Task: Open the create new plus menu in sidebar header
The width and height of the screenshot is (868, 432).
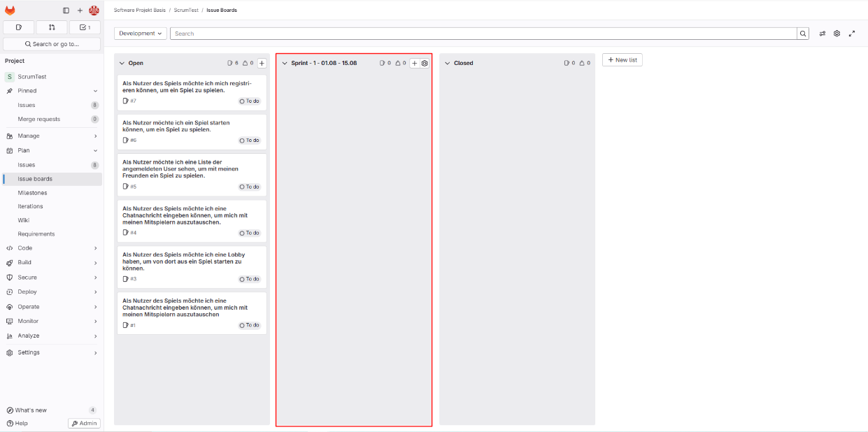Action: click(80, 10)
